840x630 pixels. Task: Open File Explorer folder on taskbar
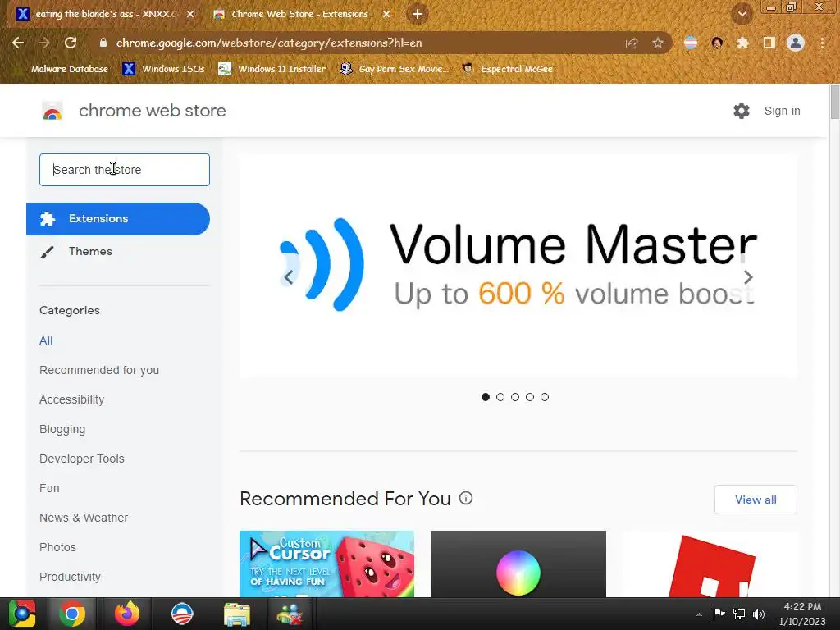[x=237, y=614]
